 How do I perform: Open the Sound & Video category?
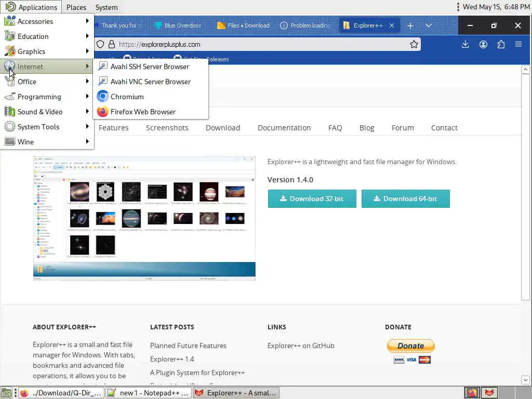click(x=47, y=112)
